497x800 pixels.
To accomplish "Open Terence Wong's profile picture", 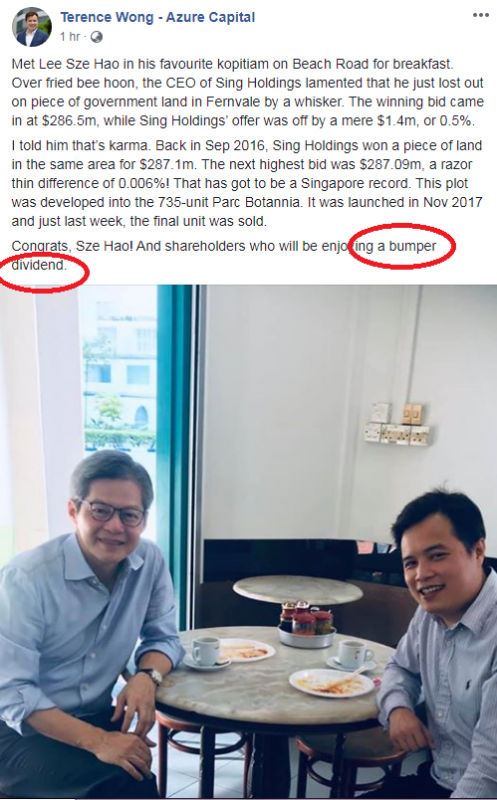I will click(x=32, y=27).
